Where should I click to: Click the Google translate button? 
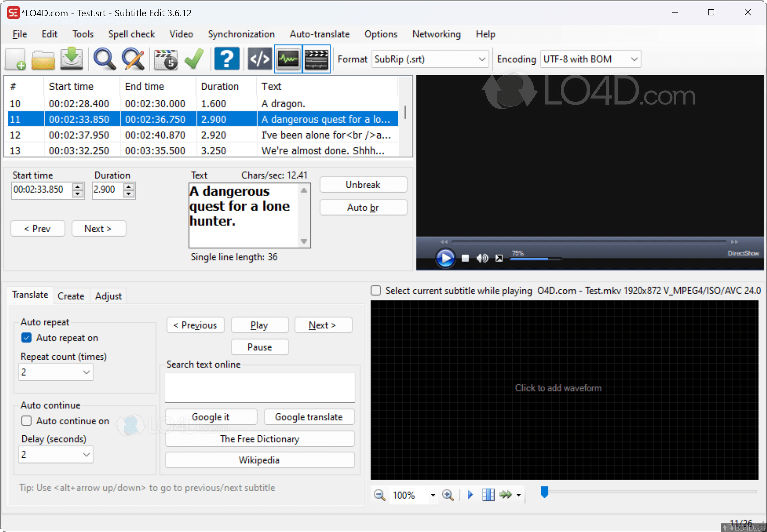pos(309,417)
